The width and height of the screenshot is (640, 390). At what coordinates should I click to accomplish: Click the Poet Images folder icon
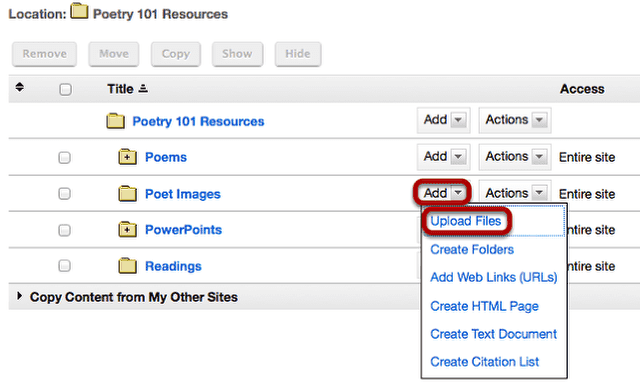point(127,194)
